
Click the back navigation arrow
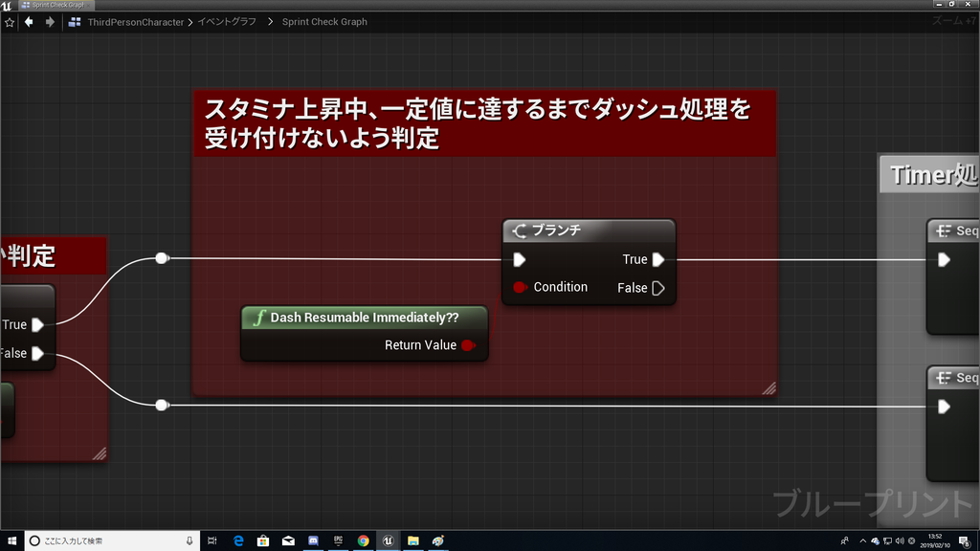coord(27,21)
